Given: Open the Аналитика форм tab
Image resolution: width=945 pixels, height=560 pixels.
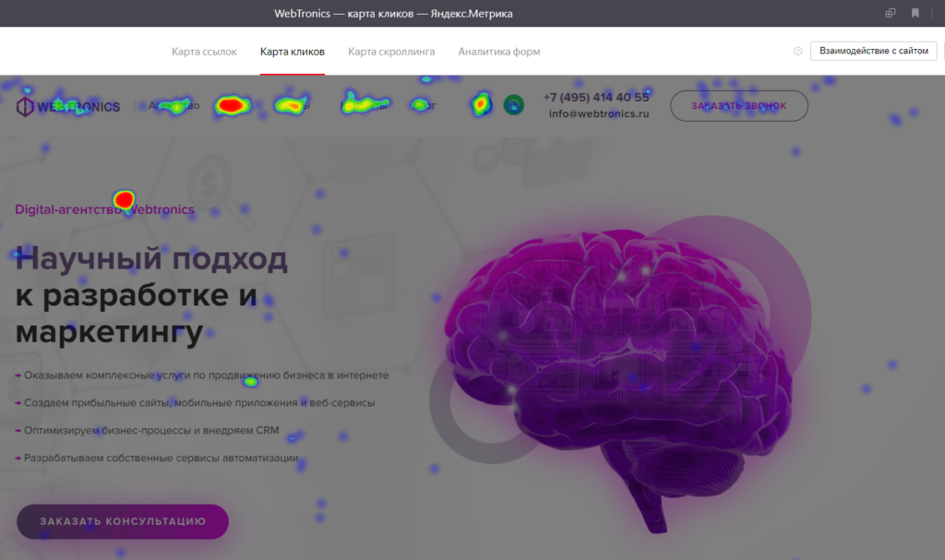Looking at the screenshot, I should click(x=499, y=52).
